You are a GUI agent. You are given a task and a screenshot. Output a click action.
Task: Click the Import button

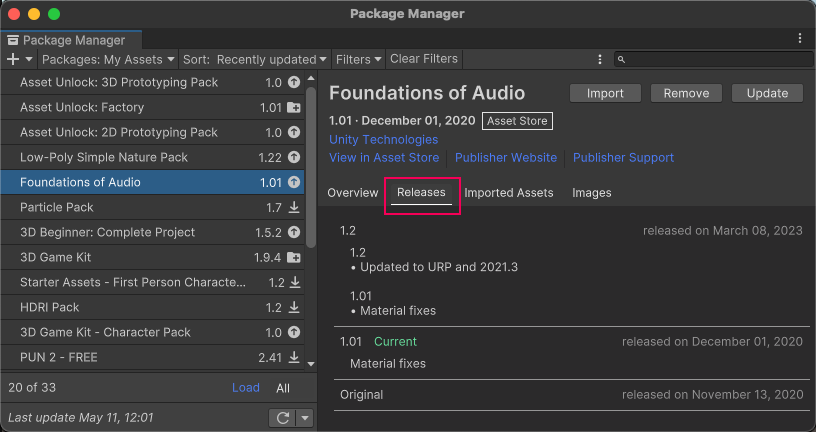605,93
